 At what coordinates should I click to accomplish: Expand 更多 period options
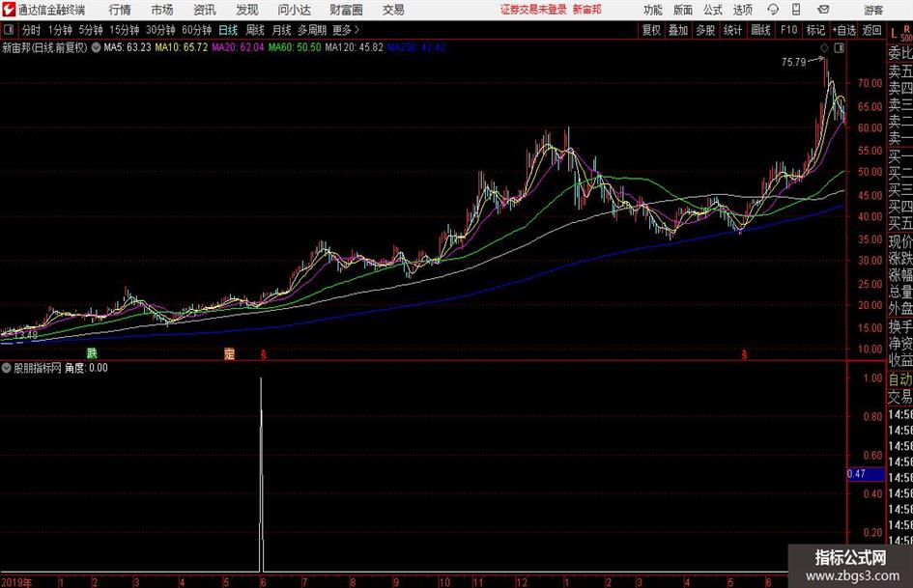346,30
